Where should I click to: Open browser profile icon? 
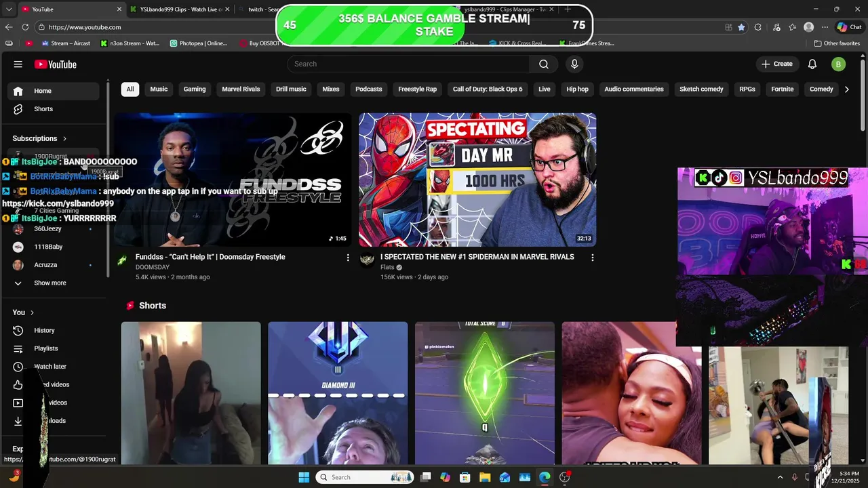point(808,27)
